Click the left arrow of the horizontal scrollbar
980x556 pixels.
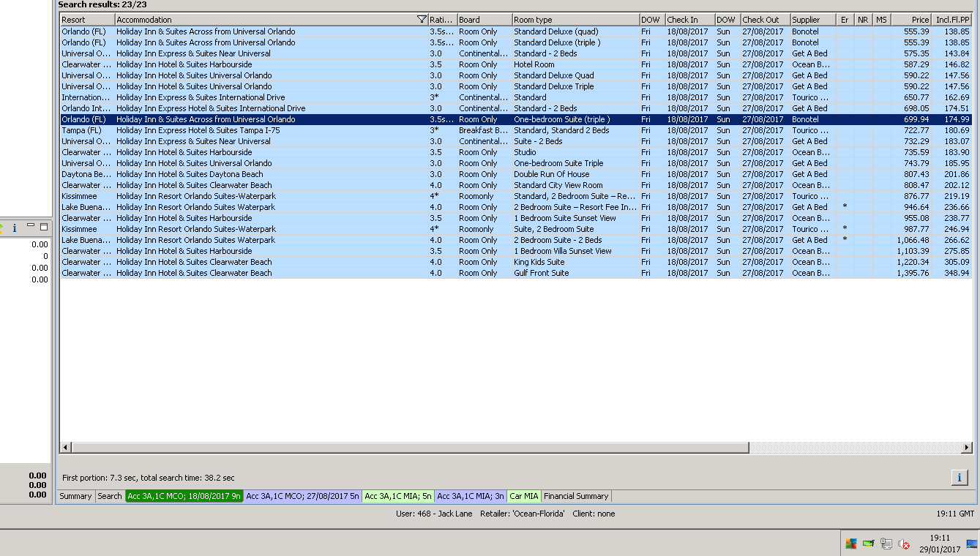(66, 447)
